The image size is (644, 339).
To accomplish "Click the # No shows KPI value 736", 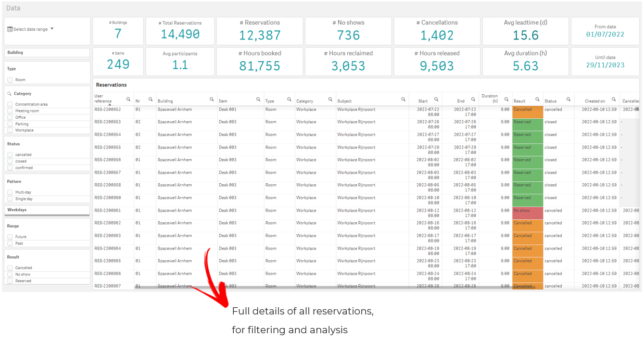I will click(348, 35).
